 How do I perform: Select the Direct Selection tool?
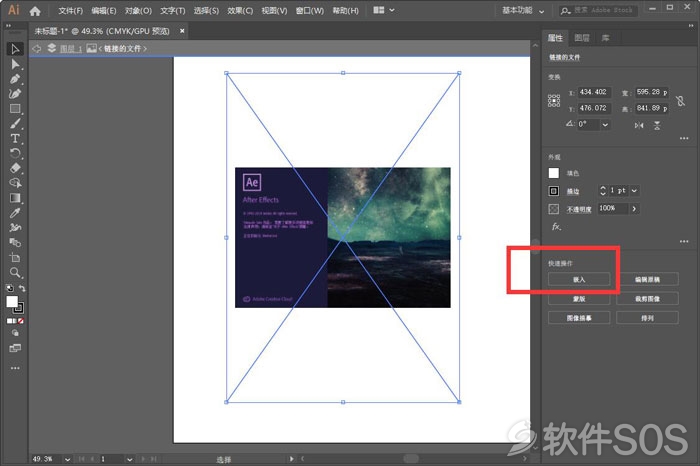[15, 64]
